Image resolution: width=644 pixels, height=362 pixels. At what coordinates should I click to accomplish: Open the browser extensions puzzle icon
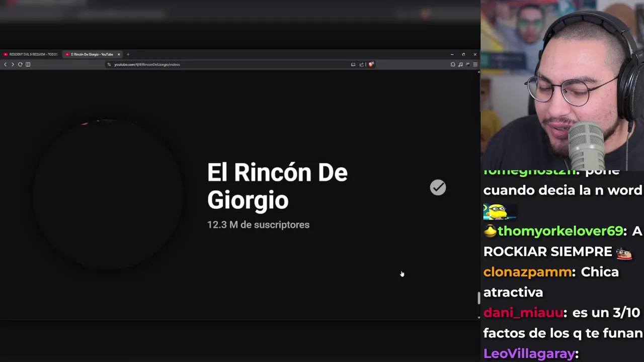[453, 64]
